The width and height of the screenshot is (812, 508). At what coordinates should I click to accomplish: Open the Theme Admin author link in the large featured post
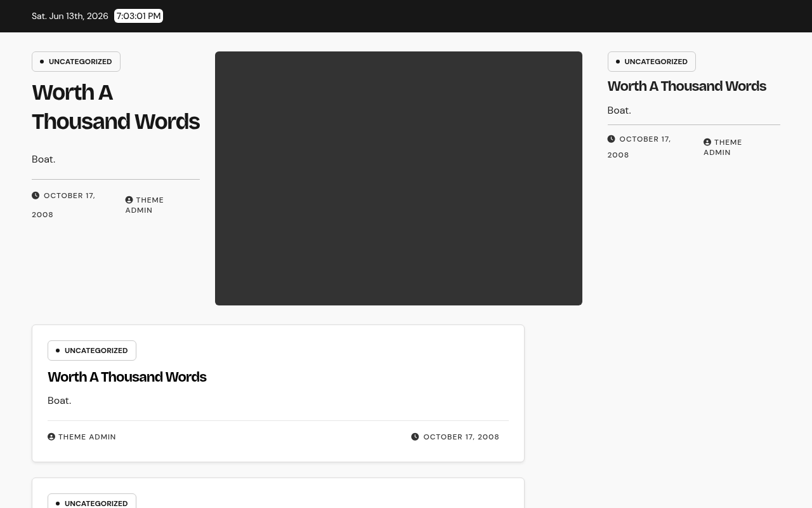[x=145, y=205]
